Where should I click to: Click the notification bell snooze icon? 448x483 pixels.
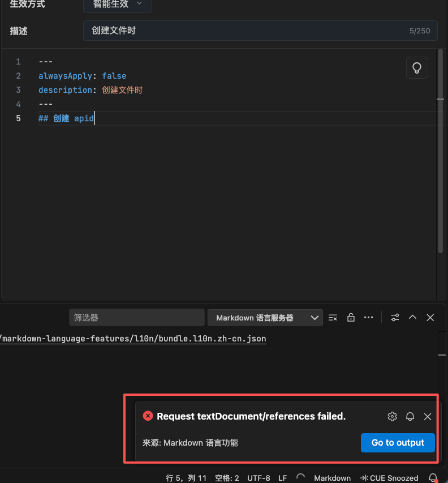tap(410, 416)
